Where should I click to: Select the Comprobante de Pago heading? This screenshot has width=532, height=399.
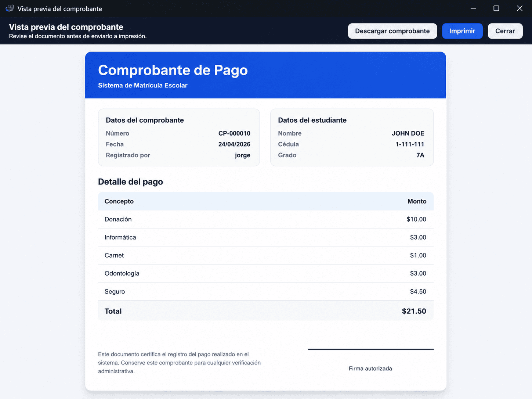coord(173,70)
